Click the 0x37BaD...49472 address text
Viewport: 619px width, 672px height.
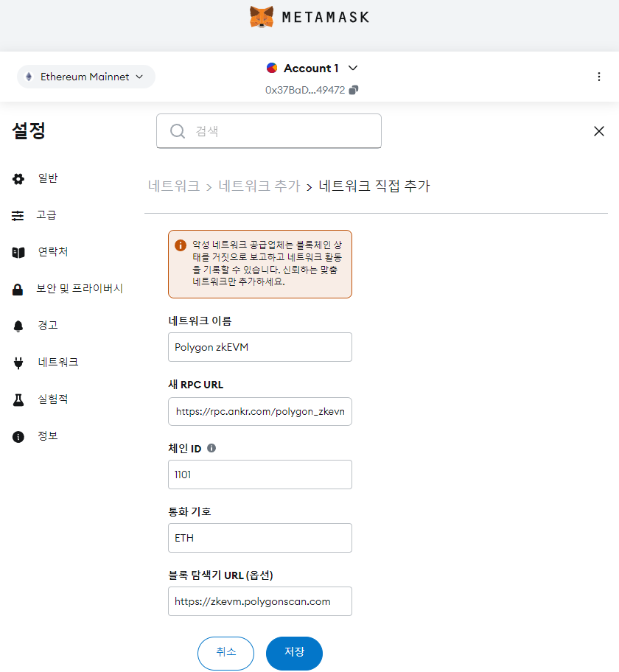(x=305, y=90)
